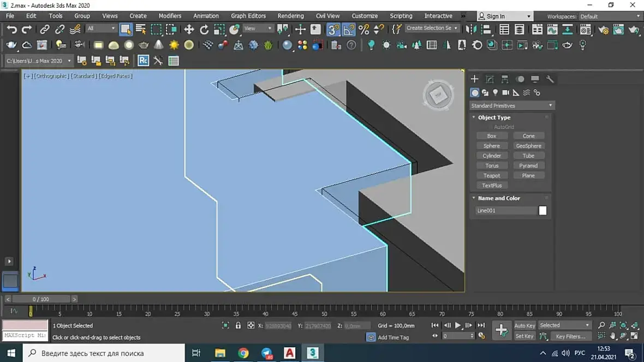Click the Line001 object name field
The width and height of the screenshot is (644, 362).
pyautogui.click(x=505, y=211)
